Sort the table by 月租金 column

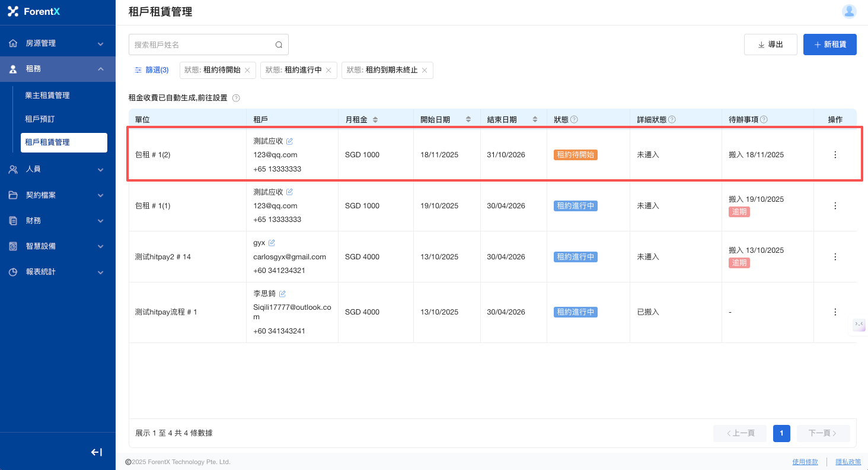pos(375,119)
